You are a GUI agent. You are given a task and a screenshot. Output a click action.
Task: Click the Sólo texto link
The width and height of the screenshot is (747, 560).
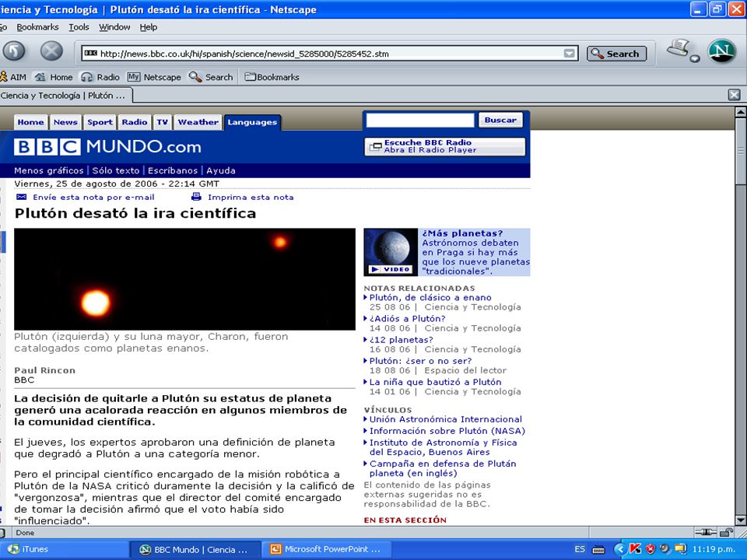pyautogui.click(x=116, y=170)
